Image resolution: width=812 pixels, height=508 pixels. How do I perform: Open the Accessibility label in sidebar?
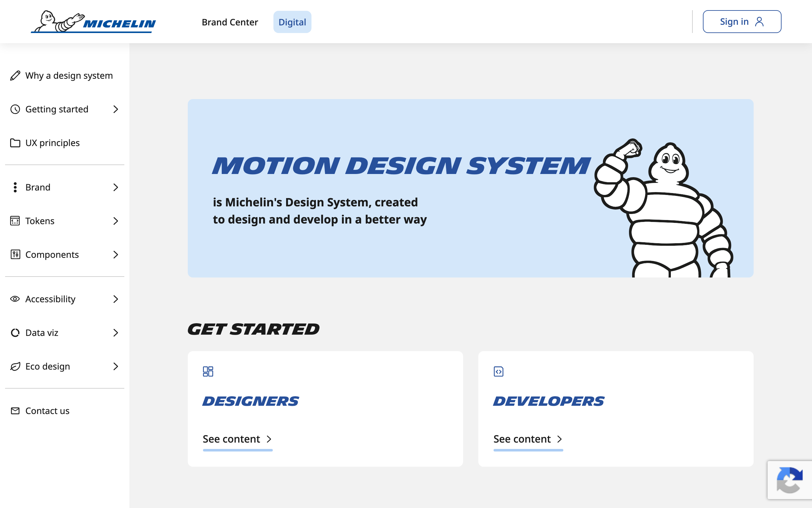point(50,299)
